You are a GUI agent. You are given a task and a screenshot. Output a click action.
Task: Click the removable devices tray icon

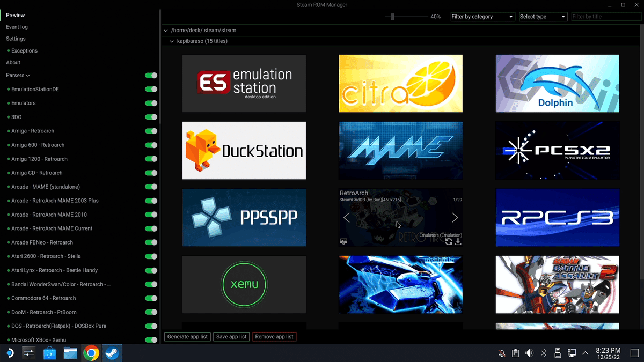click(x=558, y=353)
